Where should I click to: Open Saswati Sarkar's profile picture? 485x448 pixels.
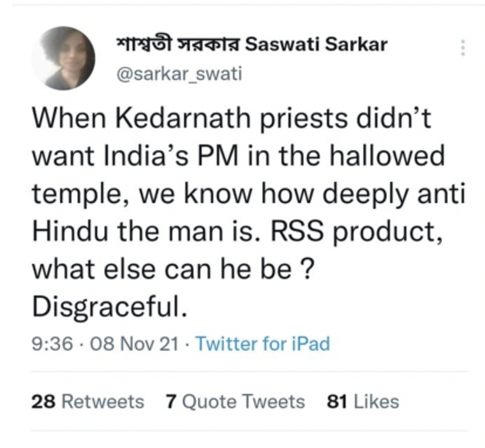click(63, 58)
